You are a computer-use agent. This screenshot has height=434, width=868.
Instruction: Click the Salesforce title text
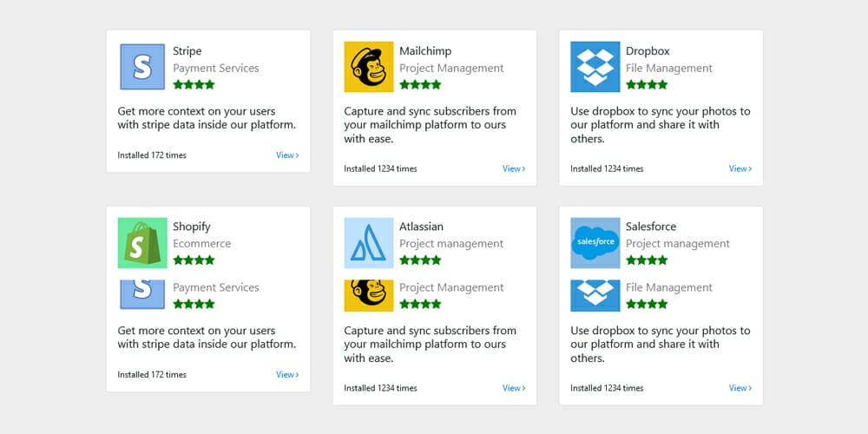650,227
